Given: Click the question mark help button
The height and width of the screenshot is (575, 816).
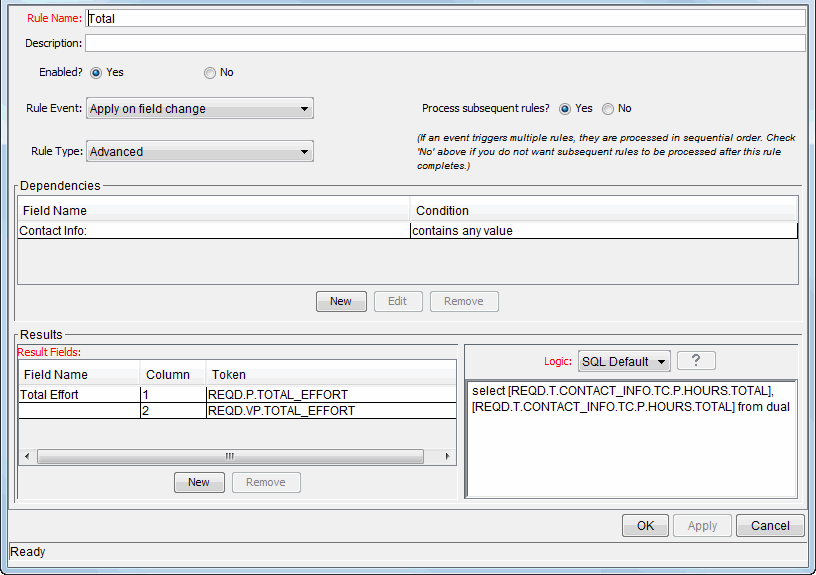Looking at the screenshot, I should pos(696,361).
